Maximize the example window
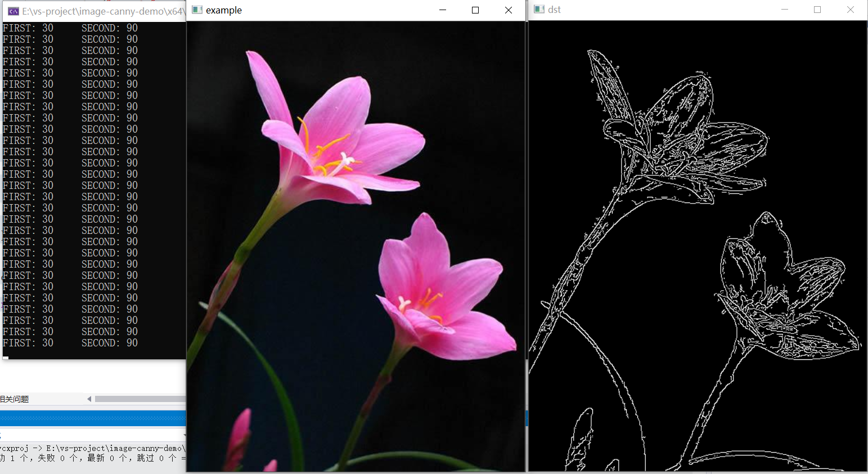868x474 pixels. pyautogui.click(x=475, y=10)
